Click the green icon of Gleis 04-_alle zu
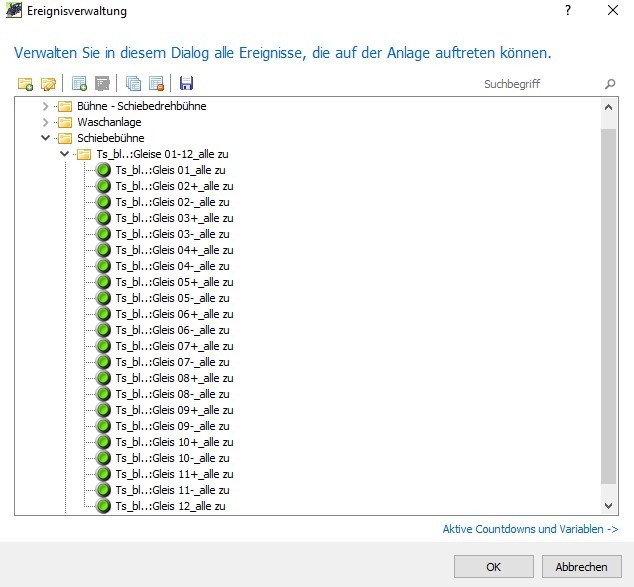634x587 pixels. point(104,266)
